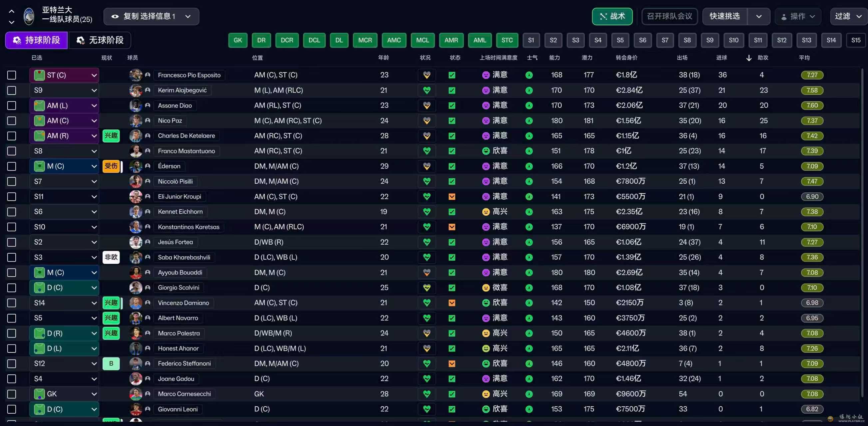Select the 持球阶段 tab
Image resolution: width=868 pixels, height=426 pixels.
point(36,40)
